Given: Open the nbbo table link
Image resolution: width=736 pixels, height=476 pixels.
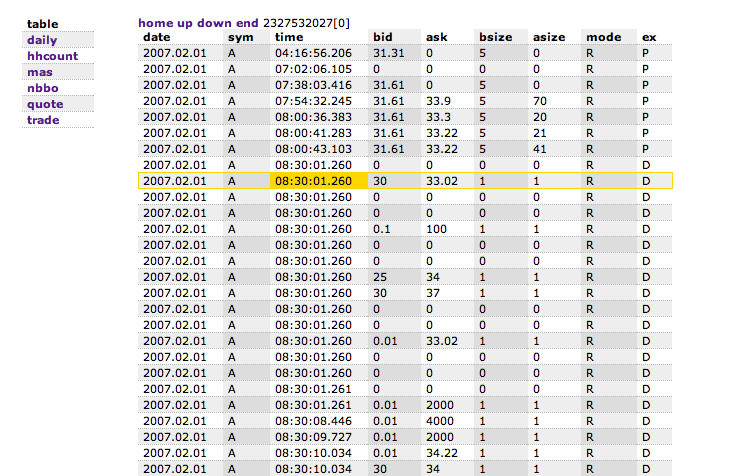Looking at the screenshot, I should click(43, 88).
